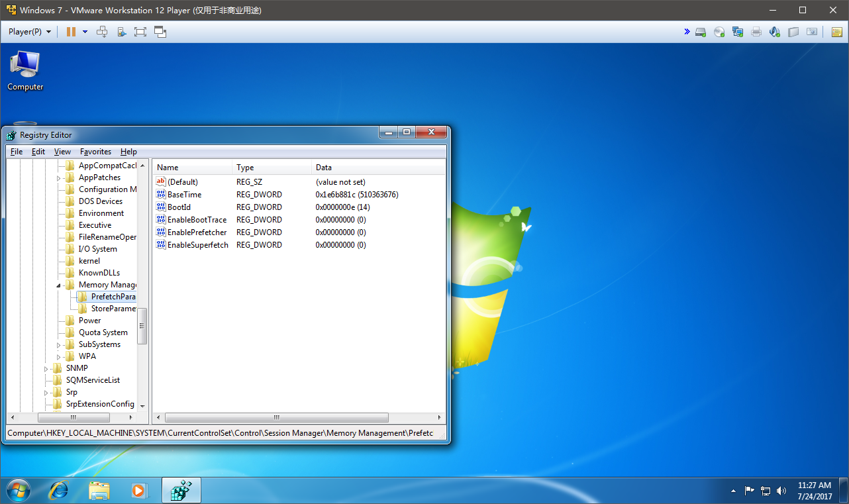Select the SQMServiceList key

93,380
